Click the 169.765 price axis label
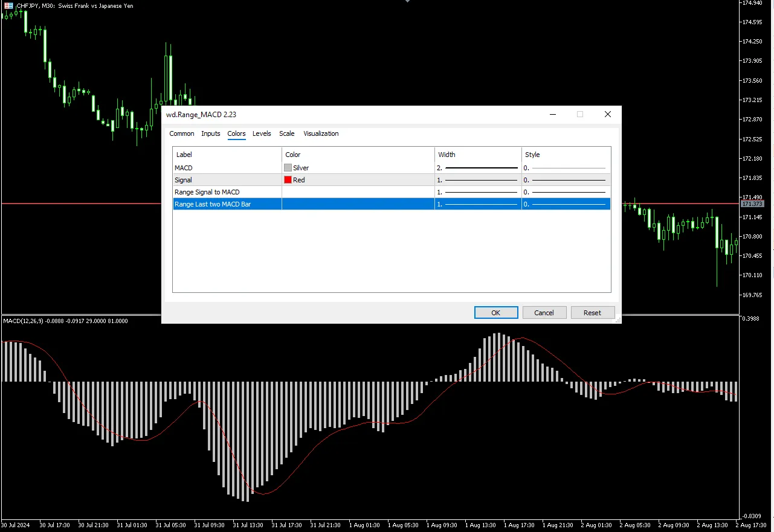The height and width of the screenshot is (532, 774). click(x=752, y=295)
